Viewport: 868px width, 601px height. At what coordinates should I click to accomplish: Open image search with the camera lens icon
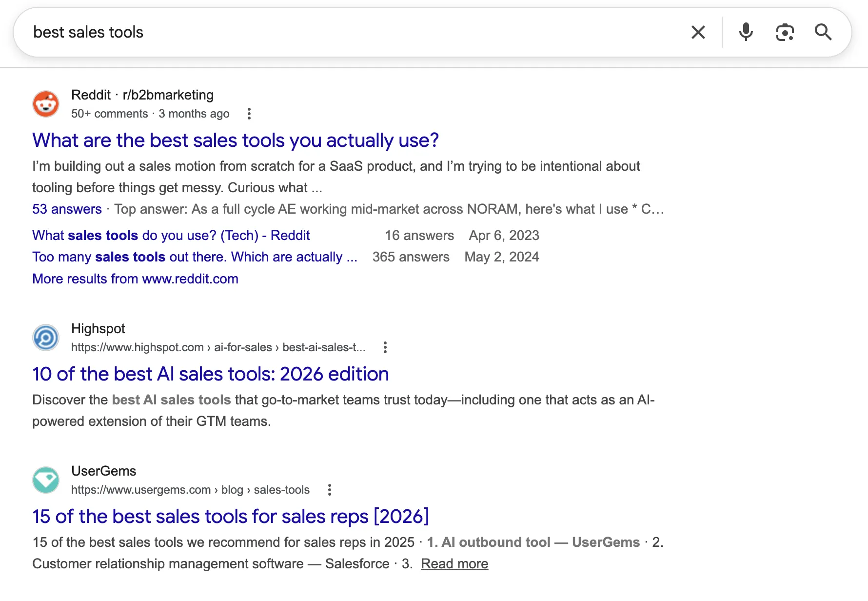[785, 32]
